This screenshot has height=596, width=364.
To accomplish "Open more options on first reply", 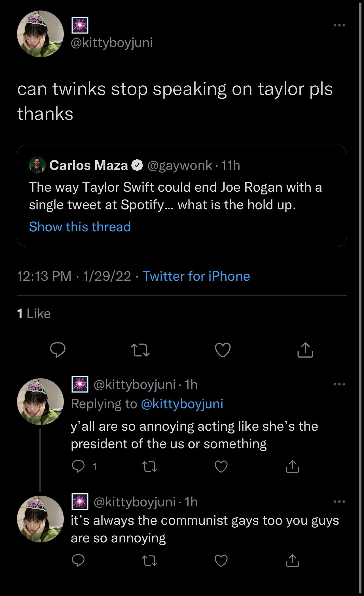I will 339,384.
